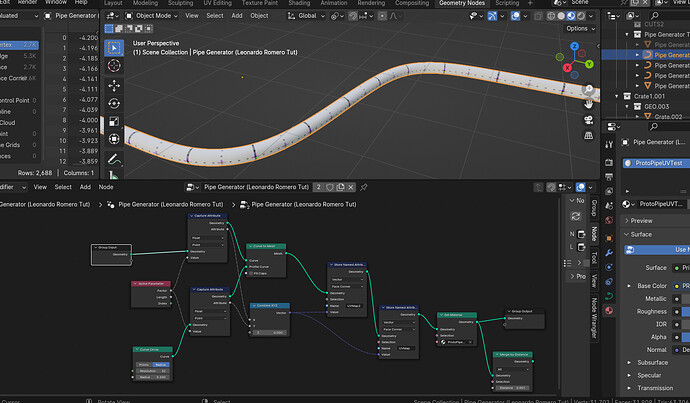Select the 3D Cursor tool
Viewport: 690px width, 403px height.
[x=114, y=66]
